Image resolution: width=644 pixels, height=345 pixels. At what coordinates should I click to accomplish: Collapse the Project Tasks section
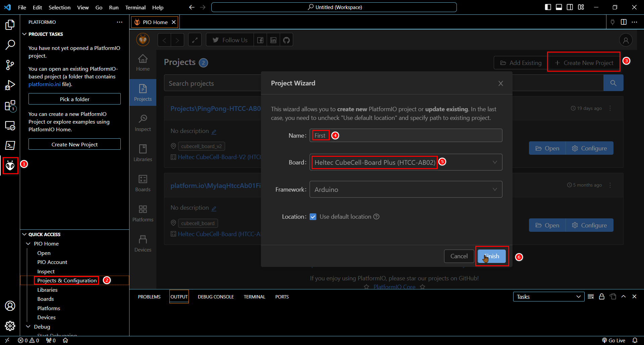24,34
